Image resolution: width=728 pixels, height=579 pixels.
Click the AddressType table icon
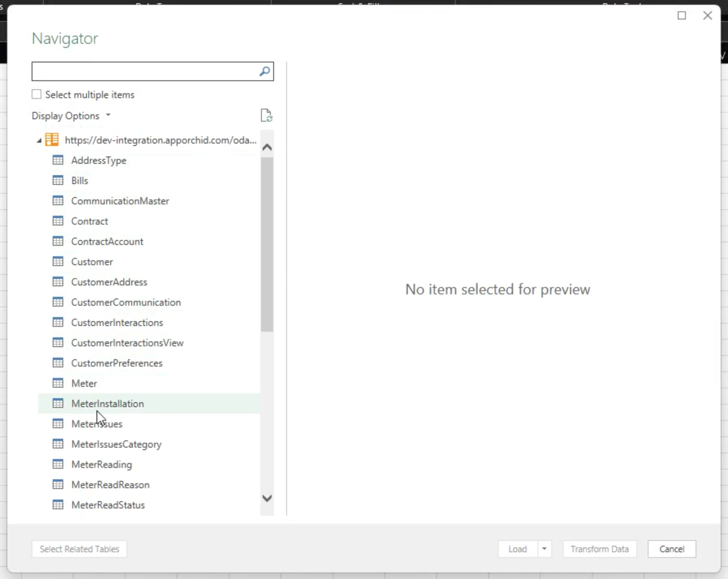coord(58,160)
